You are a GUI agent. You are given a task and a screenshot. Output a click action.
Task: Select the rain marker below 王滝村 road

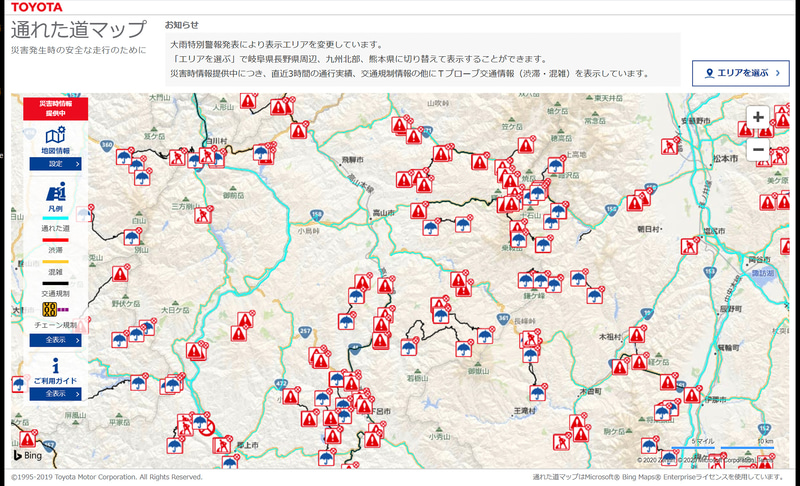tap(537, 393)
